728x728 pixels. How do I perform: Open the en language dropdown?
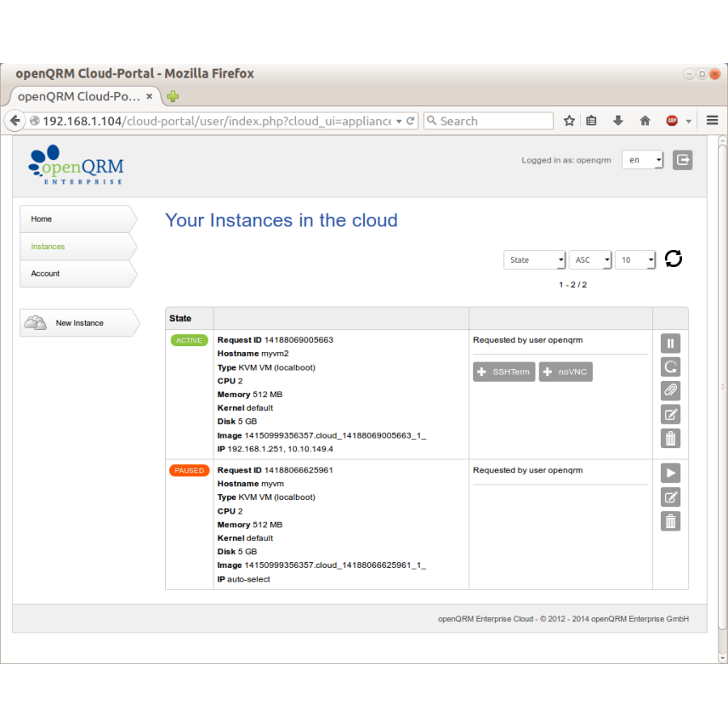[x=642, y=160]
